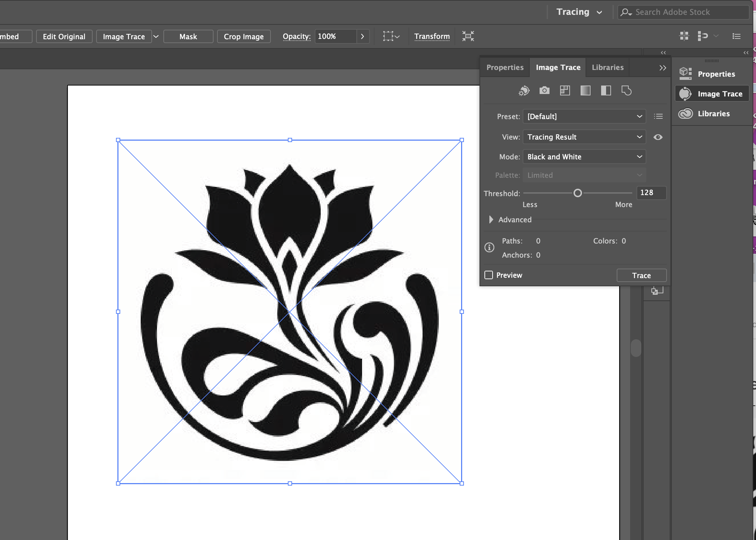The width and height of the screenshot is (756, 540).
Task: Click the Isolate selected object icon
Action: (468, 36)
